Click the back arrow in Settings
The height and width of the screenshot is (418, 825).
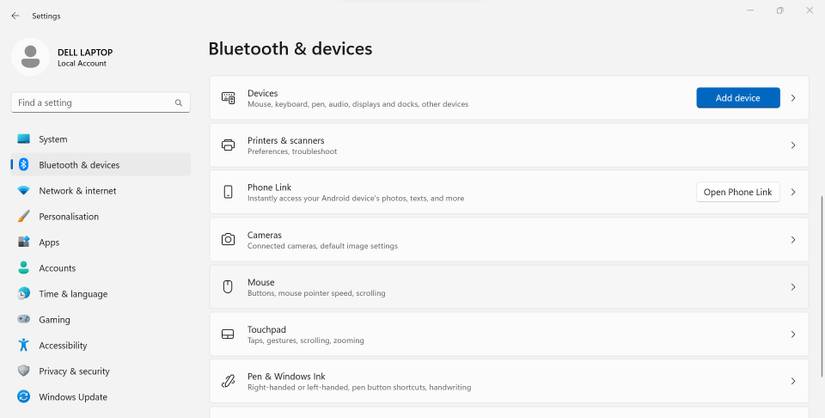[x=15, y=16]
